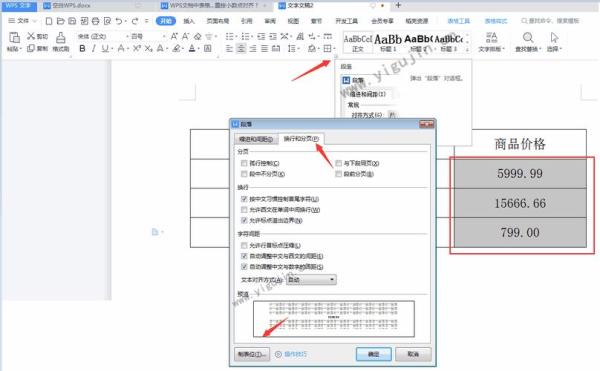Switch to the Page Layout ribbon tab
Viewport: 600px width, 371px height.
[218, 21]
